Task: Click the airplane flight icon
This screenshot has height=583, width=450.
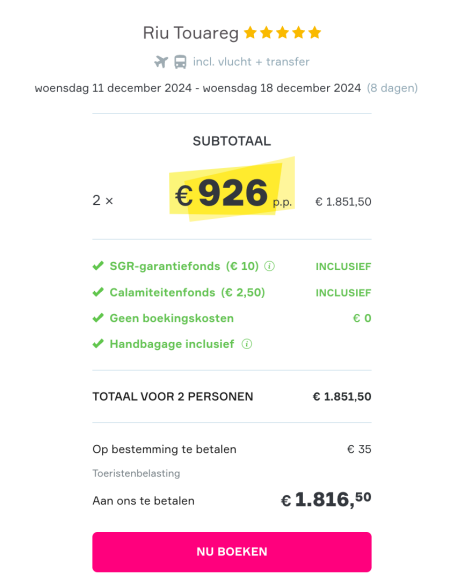Action: (161, 62)
